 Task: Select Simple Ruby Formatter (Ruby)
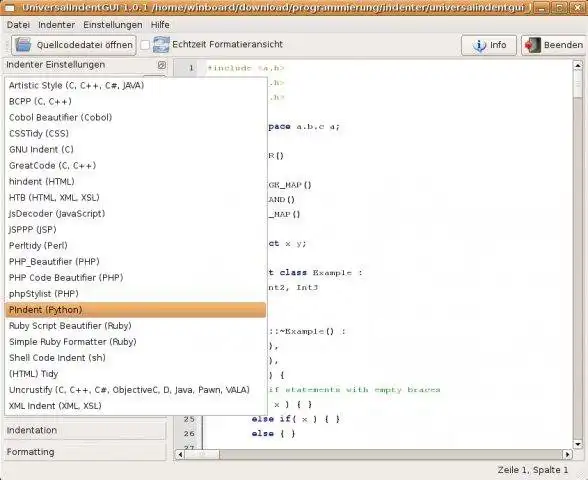(136, 342)
